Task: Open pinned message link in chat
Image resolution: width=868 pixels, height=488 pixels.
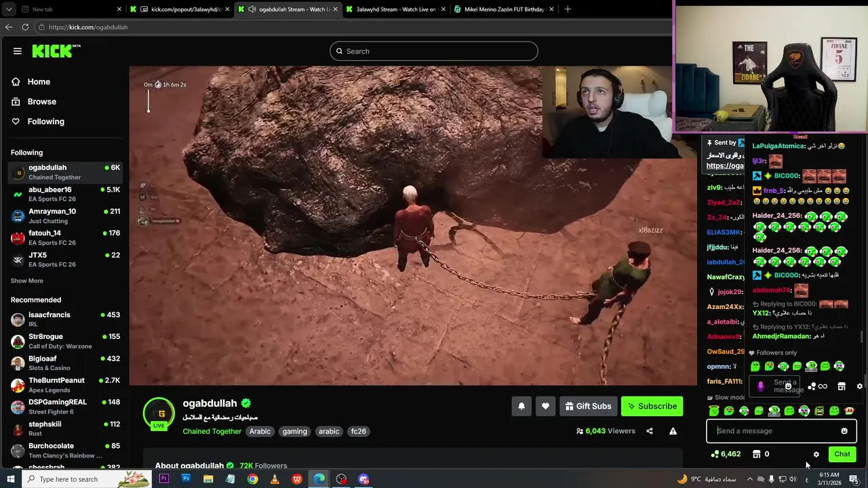Action: tap(725, 165)
